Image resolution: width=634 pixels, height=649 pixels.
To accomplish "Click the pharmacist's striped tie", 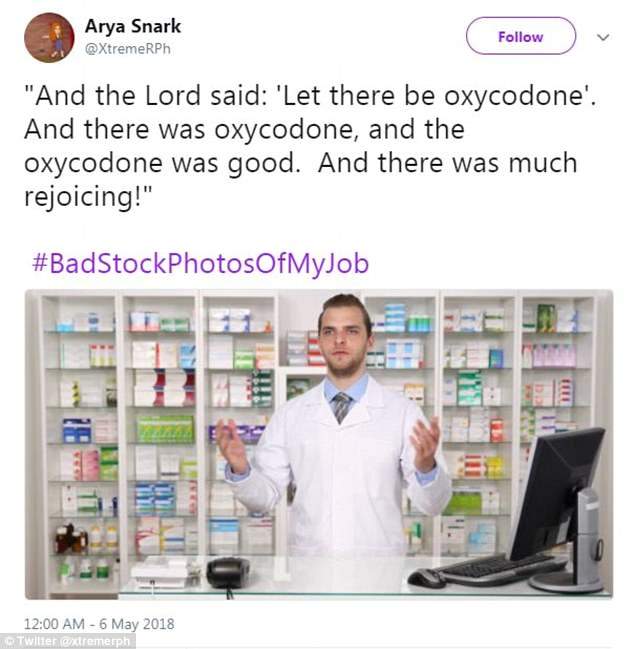I will click(x=342, y=407).
